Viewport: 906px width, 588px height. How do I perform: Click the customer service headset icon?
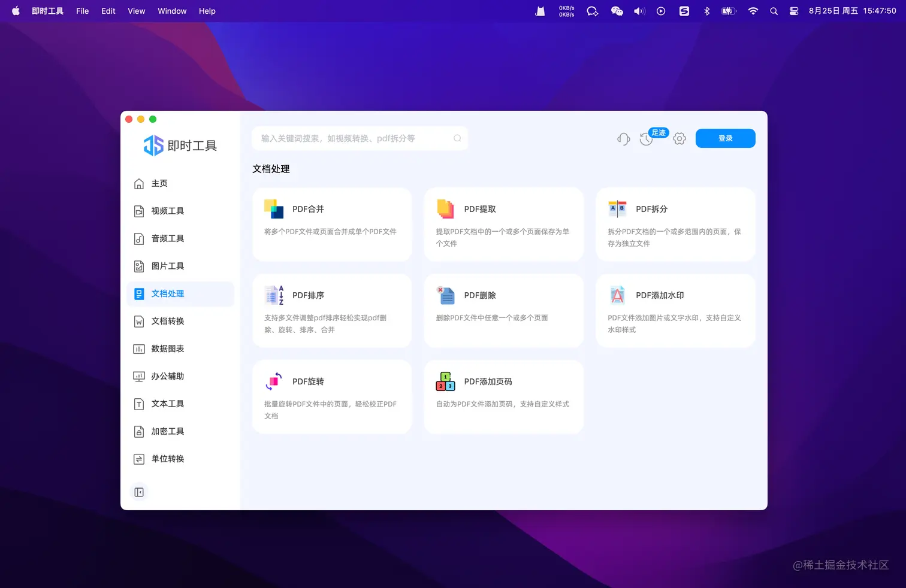click(624, 139)
